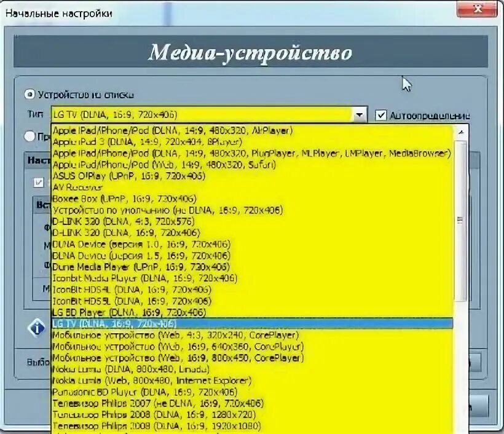
Task: Select 'Телевизор Philips 2007 (не DLNA, 16:9, 720x406)'
Action: 252,403
